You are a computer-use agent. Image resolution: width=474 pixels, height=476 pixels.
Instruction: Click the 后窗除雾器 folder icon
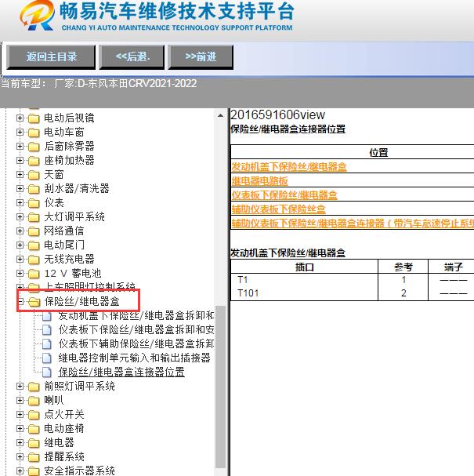34,147
